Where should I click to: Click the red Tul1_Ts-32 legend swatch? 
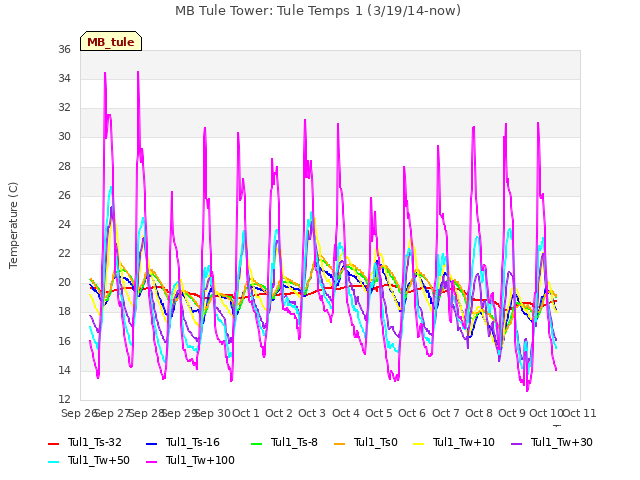[x=54, y=444]
